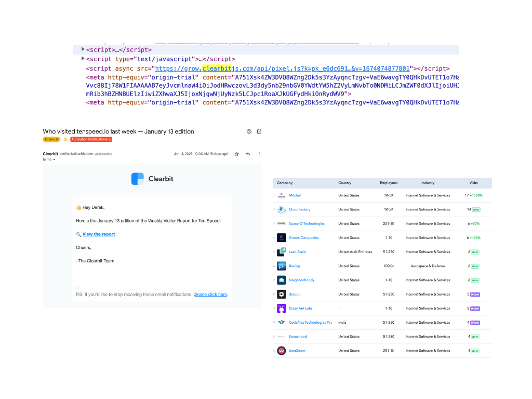The height and width of the screenshot is (399, 532).
Task: Show recipient details next to 'to me'
Action: pyautogui.click(x=54, y=159)
